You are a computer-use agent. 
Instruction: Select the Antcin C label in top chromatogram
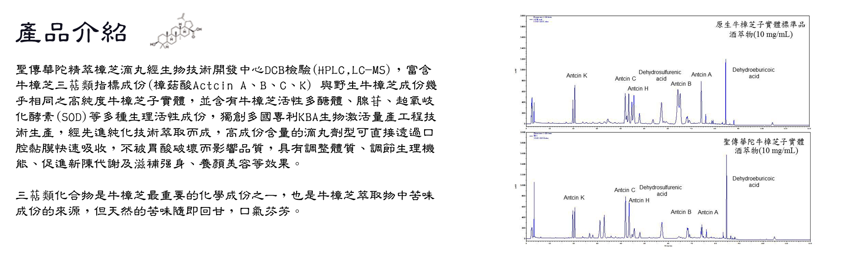[x=625, y=79]
